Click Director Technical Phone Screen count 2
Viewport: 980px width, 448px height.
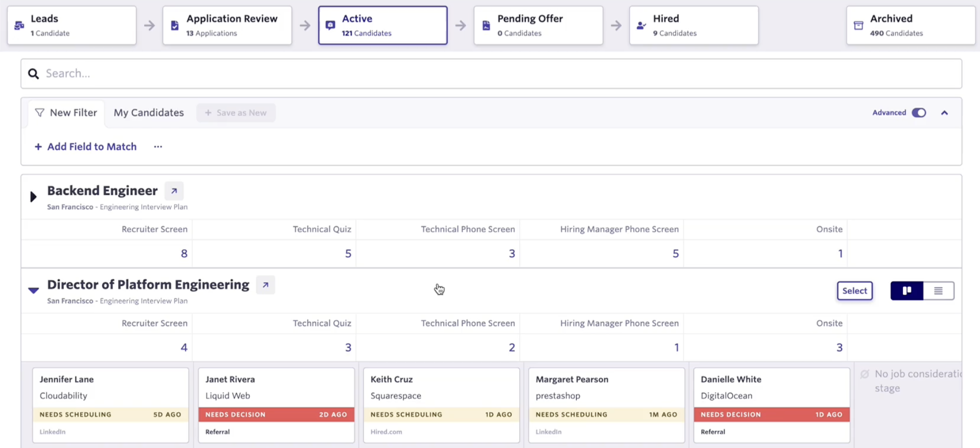tap(512, 347)
